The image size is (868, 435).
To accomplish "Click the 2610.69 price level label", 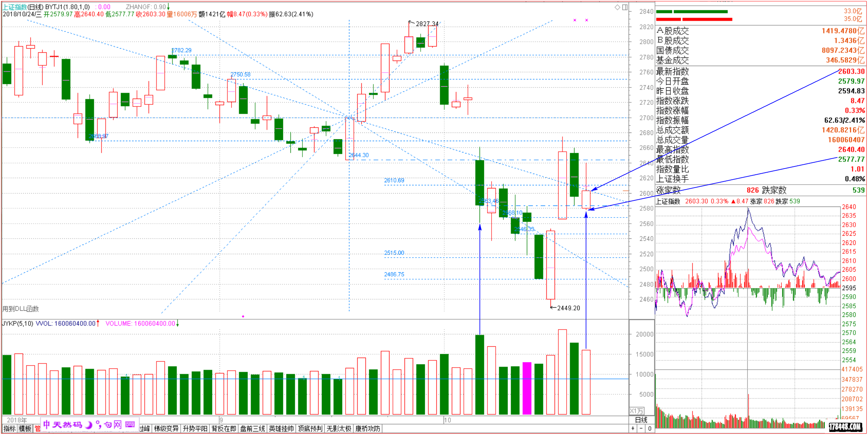I will 394,180.
